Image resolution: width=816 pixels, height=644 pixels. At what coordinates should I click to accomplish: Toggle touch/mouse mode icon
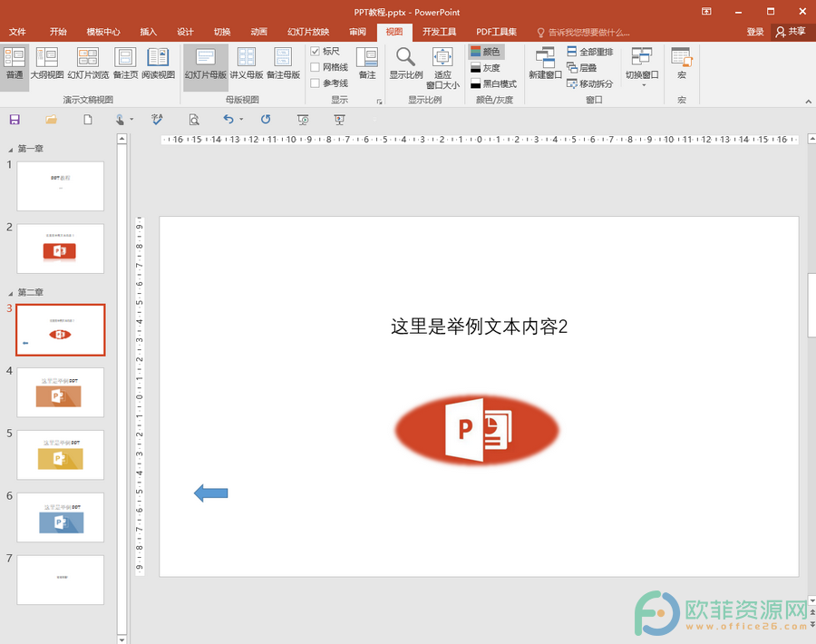point(121,120)
